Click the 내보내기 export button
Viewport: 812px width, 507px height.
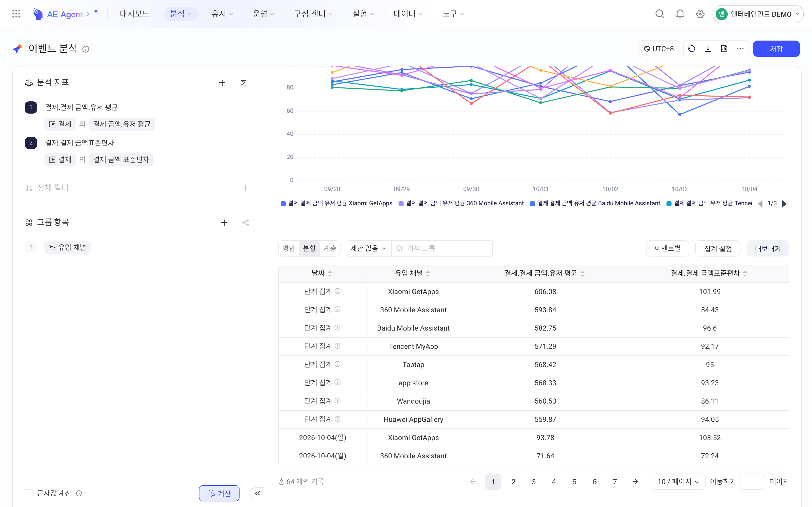click(768, 248)
